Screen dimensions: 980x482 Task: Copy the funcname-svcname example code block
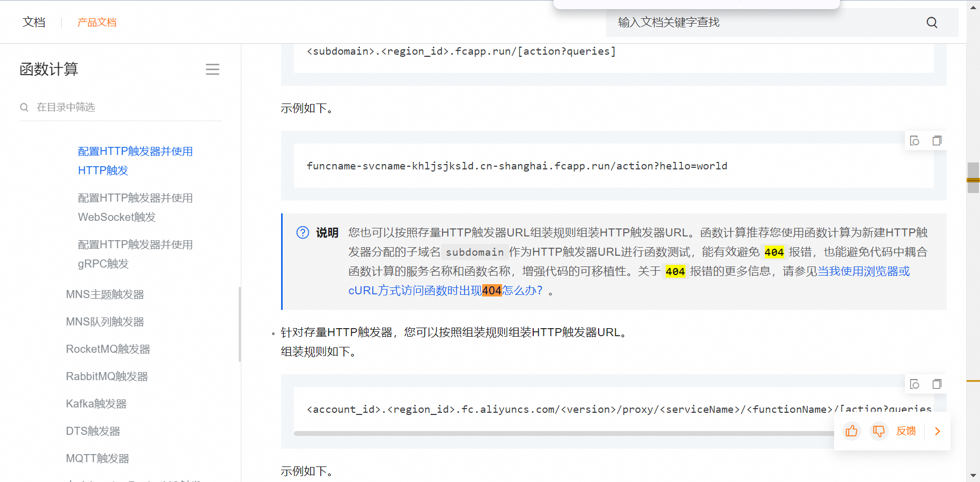click(x=937, y=140)
